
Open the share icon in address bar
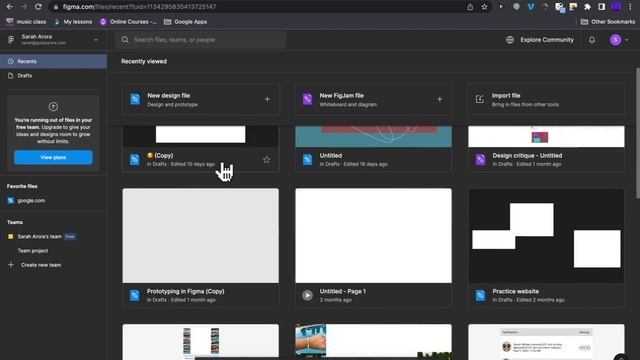[x=470, y=7]
